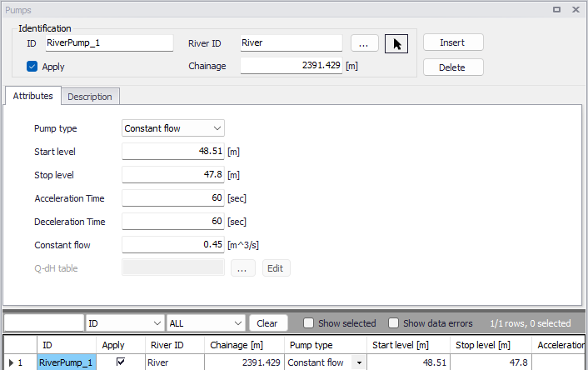Click the browse button next to River ID
Screen dimensions: 588x370
click(365, 43)
